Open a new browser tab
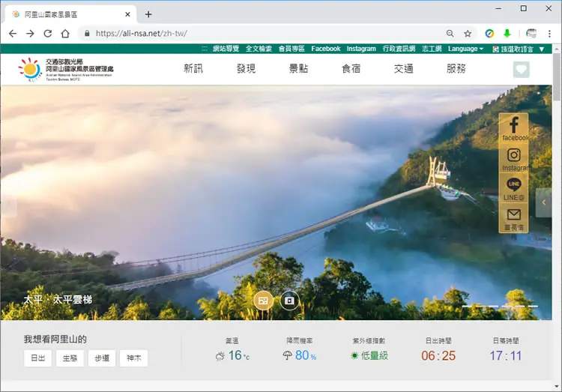This screenshot has width=562, height=392. tap(148, 14)
